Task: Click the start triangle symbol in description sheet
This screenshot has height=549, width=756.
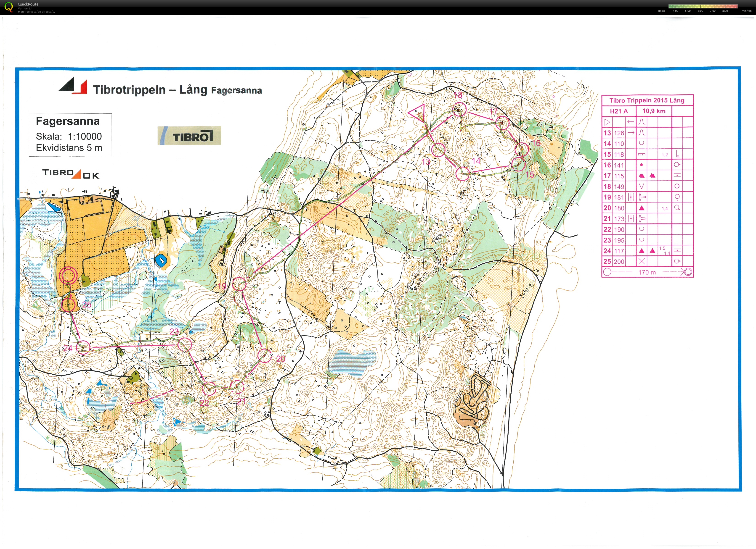Action: [607, 122]
